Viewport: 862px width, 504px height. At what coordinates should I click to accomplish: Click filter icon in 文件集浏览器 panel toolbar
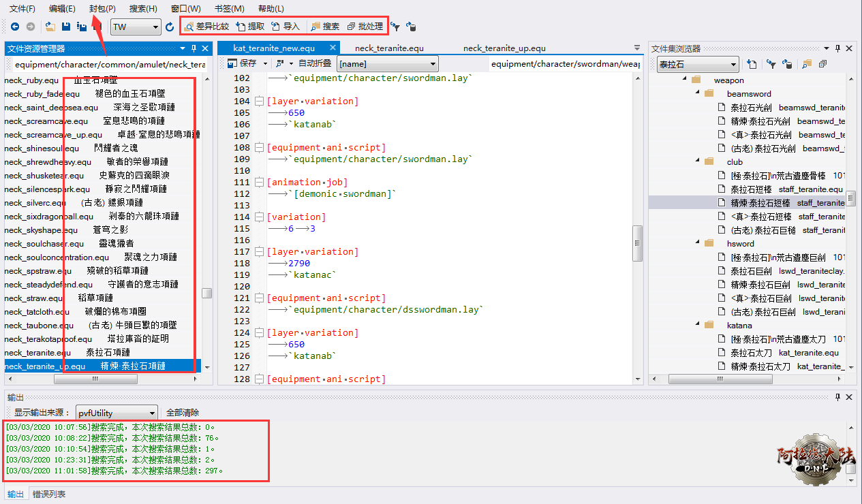point(770,64)
